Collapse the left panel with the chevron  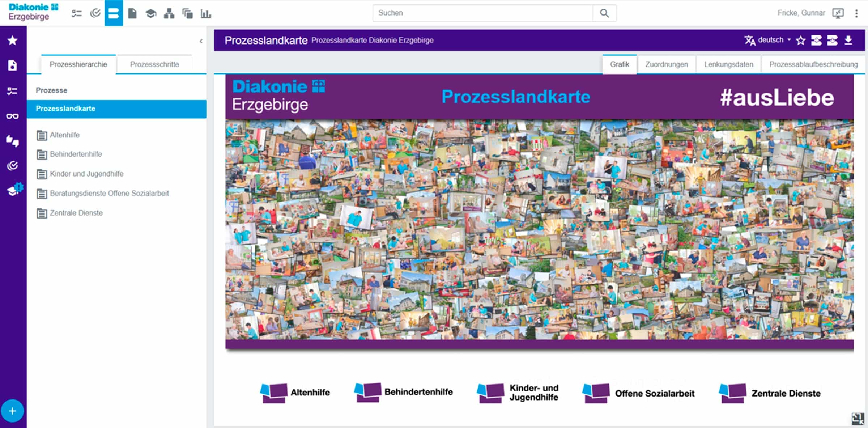coord(201,41)
